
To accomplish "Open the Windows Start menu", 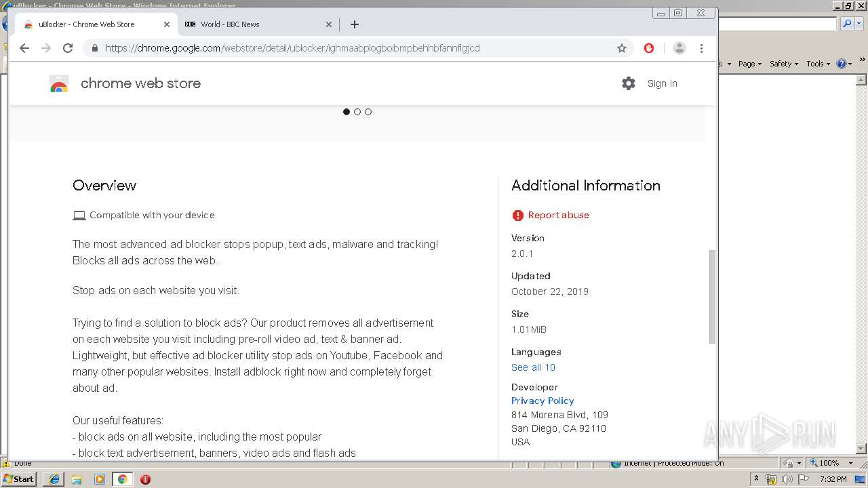I will point(19,479).
